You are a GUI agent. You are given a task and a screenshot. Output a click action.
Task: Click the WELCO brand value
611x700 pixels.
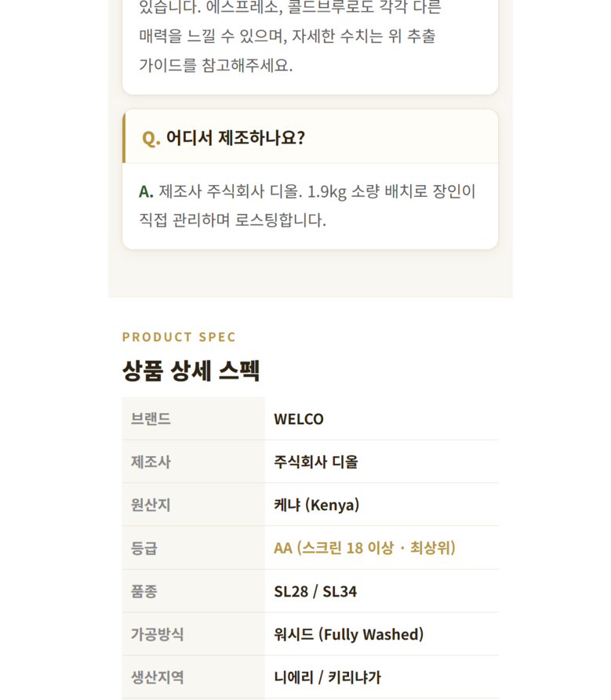299,419
